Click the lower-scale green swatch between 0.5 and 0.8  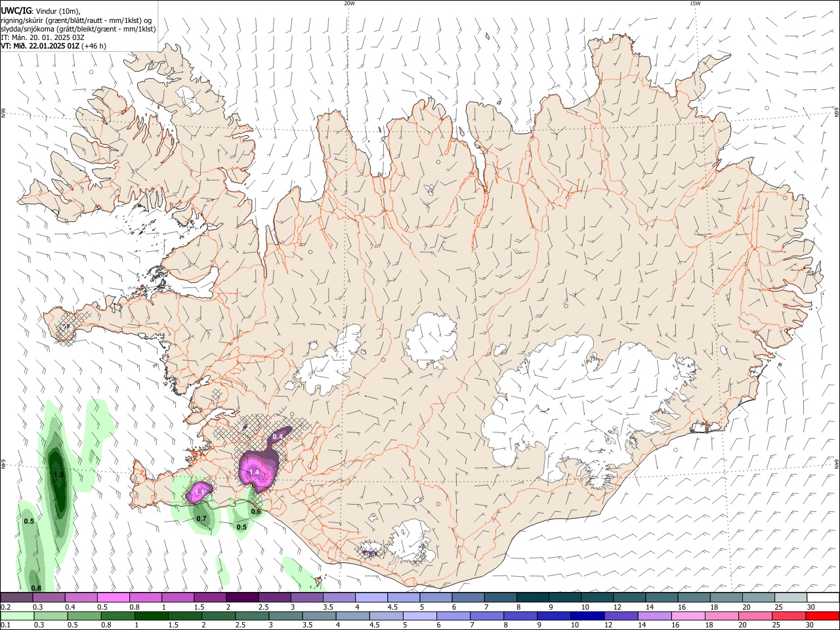84,616
